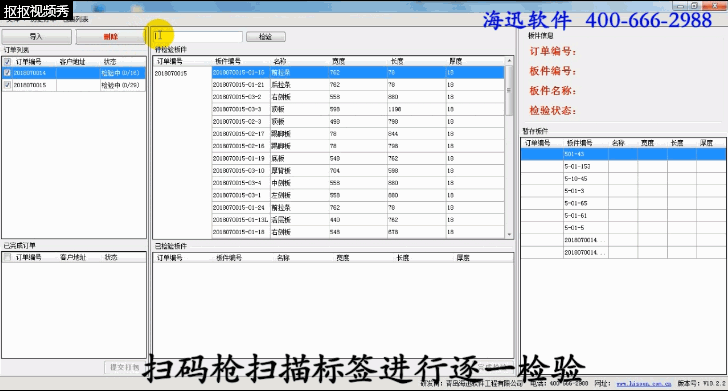Sort 订单列表 by 客户地址 column header
This screenshot has height=391, width=728.
click(72, 62)
